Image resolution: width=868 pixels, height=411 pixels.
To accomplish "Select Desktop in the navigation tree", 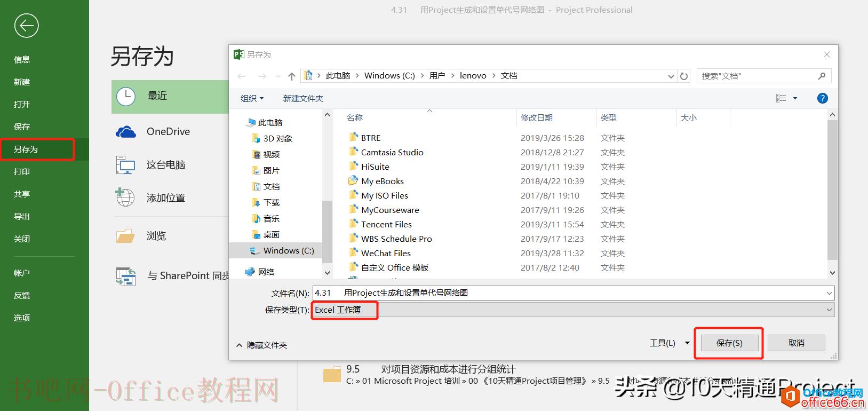I will pyautogui.click(x=266, y=234).
